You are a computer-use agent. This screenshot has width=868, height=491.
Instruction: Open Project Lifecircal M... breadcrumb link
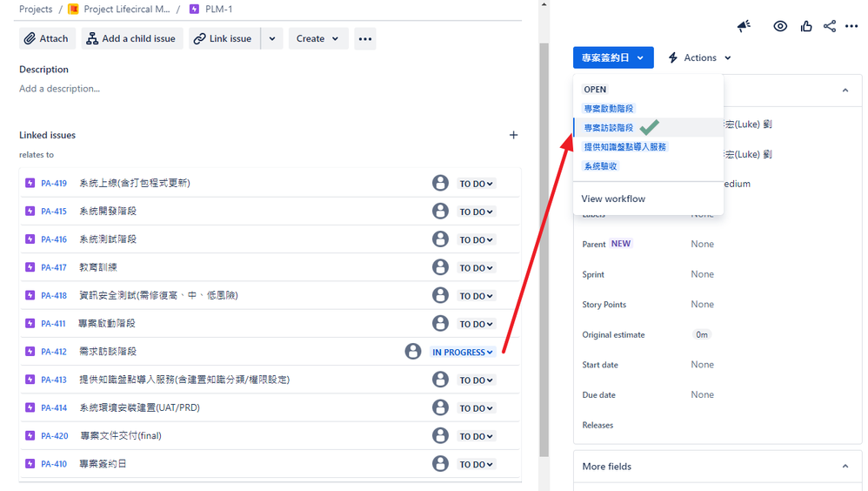127,10
